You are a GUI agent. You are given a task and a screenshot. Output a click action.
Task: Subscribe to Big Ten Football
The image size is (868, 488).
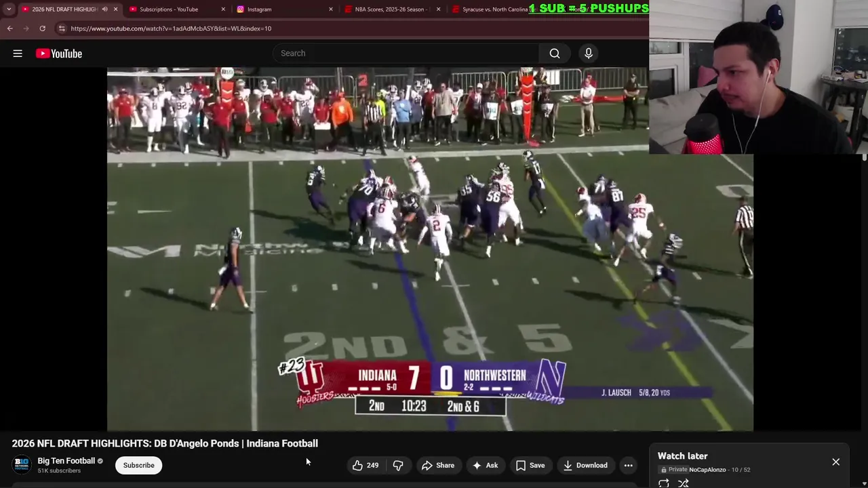pyautogui.click(x=139, y=465)
